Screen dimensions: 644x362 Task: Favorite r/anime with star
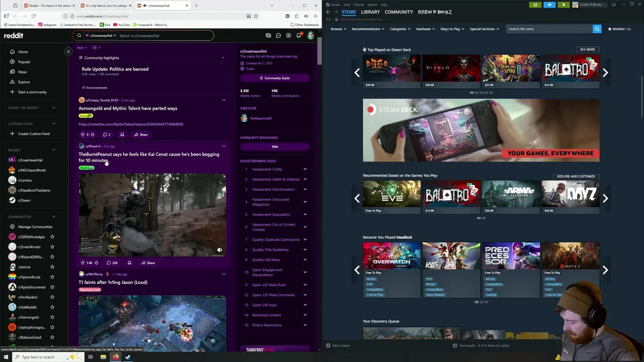pos(52,267)
